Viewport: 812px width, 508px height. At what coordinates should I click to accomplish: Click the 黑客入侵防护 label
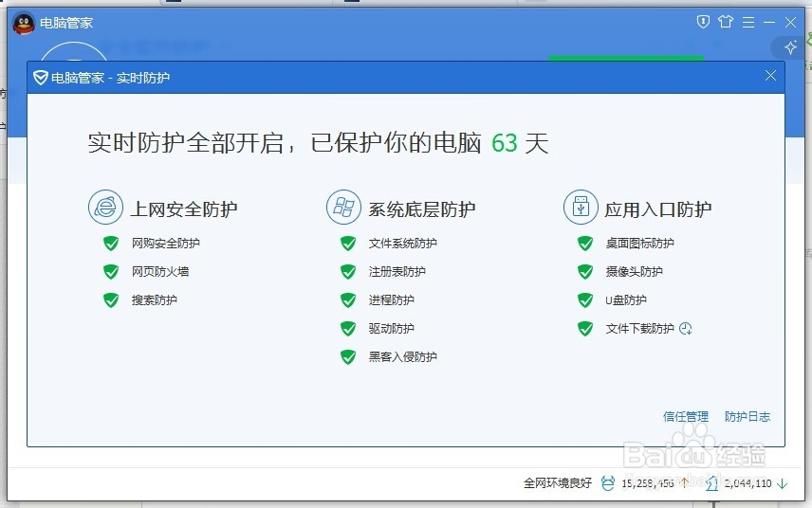point(403,357)
